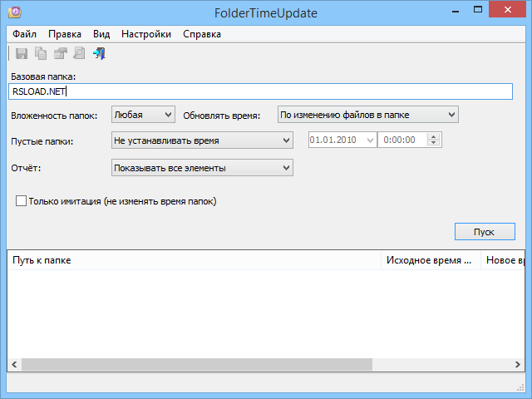Expand the Пустые папки dropdown
This screenshot has height=399, width=532.
(x=202, y=140)
